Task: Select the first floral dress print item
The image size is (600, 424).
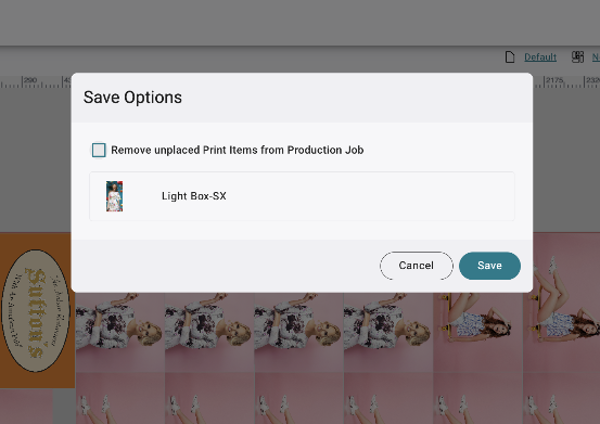Action: [120, 330]
